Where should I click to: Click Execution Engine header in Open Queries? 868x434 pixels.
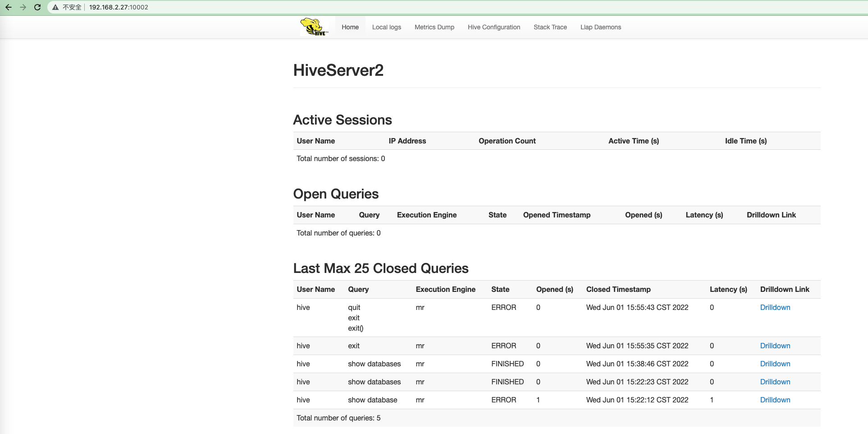tap(427, 215)
